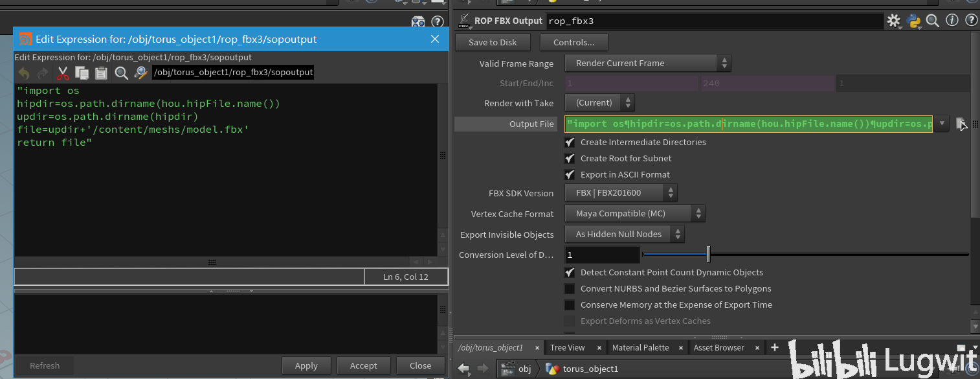The height and width of the screenshot is (379, 980).
Task: Open the gear menu for rop_fbx3
Action: pos(894,21)
